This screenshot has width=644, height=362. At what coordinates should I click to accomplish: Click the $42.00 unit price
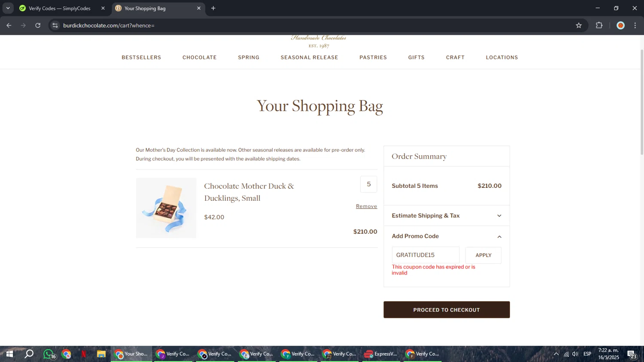click(x=214, y=217)
